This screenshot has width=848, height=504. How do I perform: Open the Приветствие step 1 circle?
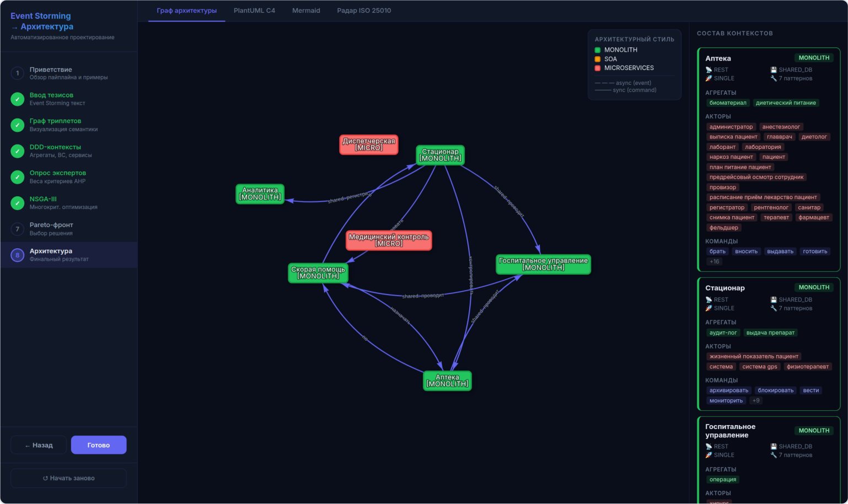point(18,73)
